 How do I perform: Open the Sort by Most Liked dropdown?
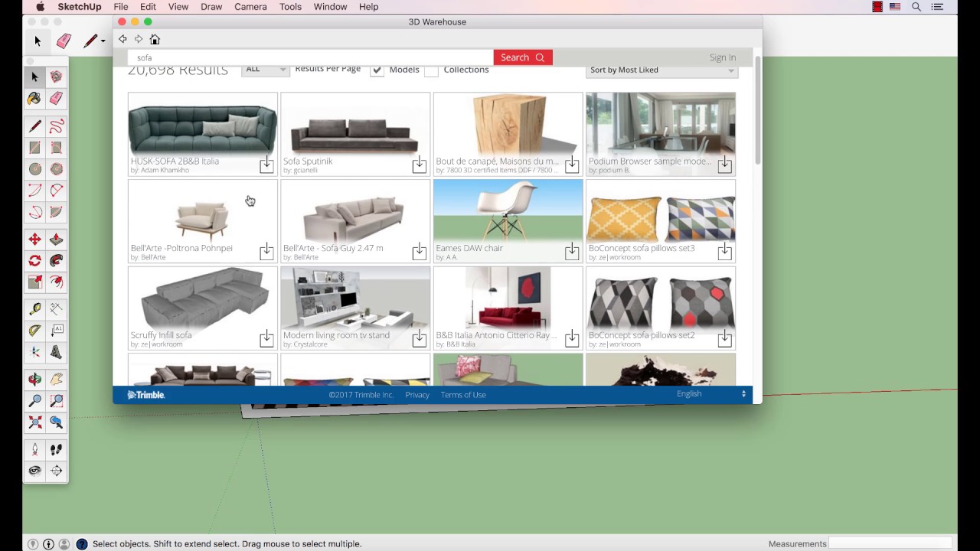pyautogui.click(x=661, y=70)
